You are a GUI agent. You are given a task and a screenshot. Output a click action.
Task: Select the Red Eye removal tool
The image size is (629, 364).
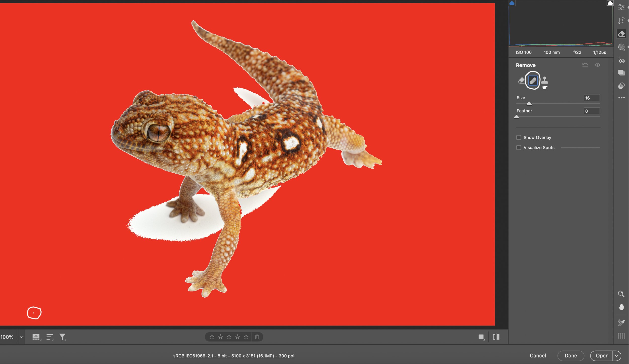click(x=621, y=60)
